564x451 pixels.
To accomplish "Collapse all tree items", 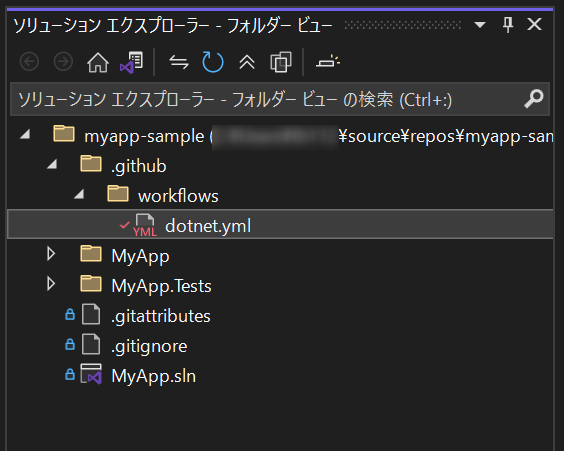I will coord(247,62).
